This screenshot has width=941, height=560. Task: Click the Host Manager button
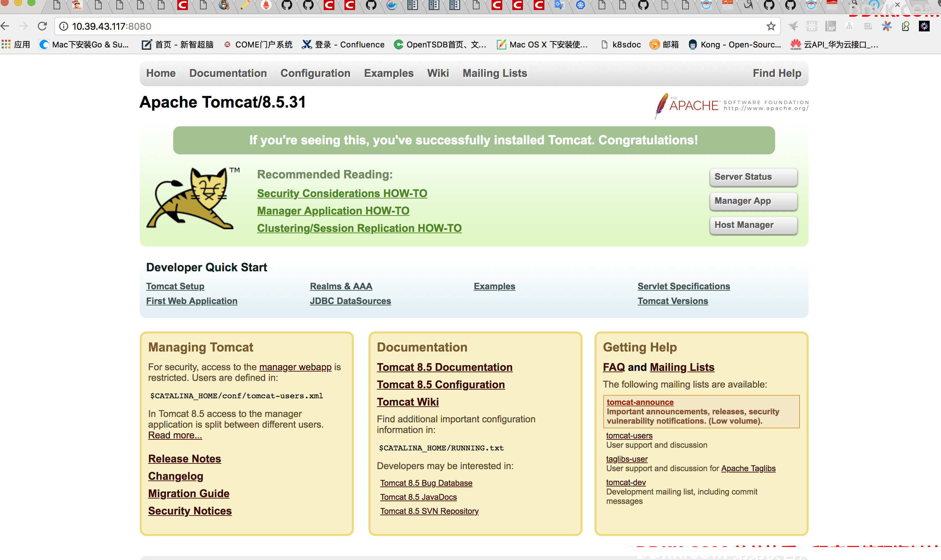[x=753, y=225]
